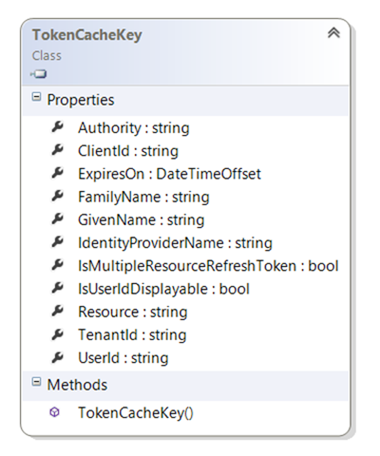The width and height of the screenshot is (380, 456).
Task: Select the IsMultipleResourceRefreshToken : bool property
Action: tap(208, 266)
